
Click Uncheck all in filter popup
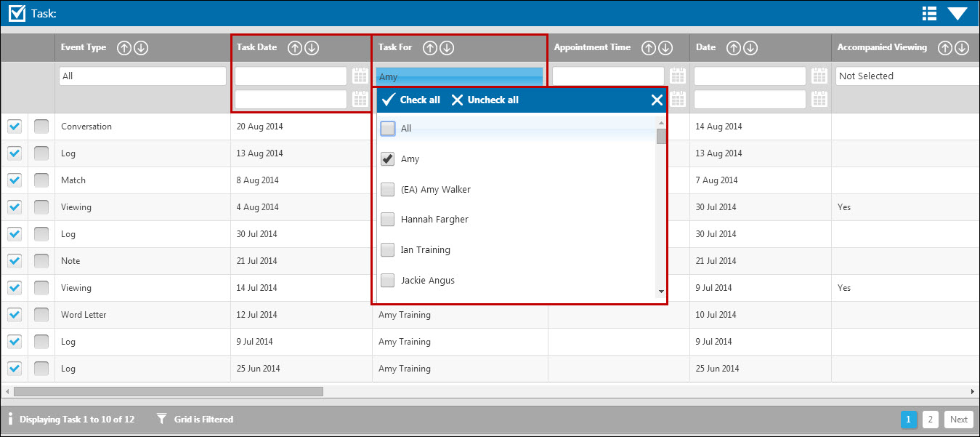coord(485,100)
